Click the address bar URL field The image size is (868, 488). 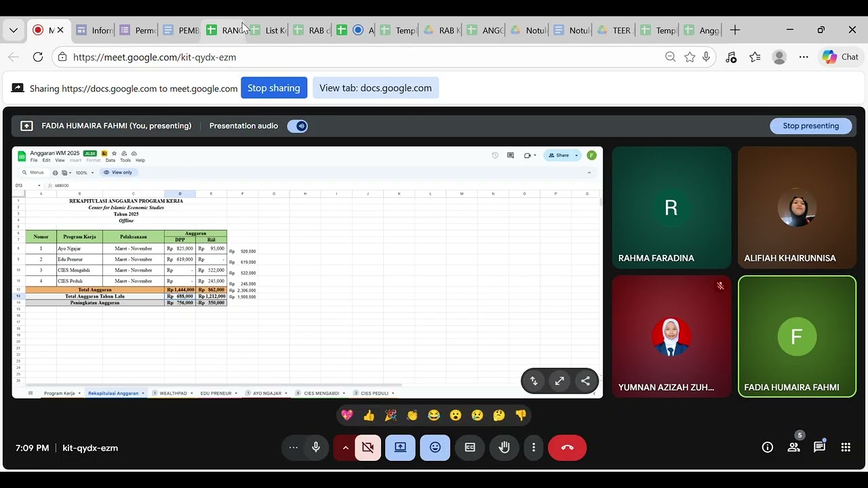tap(359, 57)
